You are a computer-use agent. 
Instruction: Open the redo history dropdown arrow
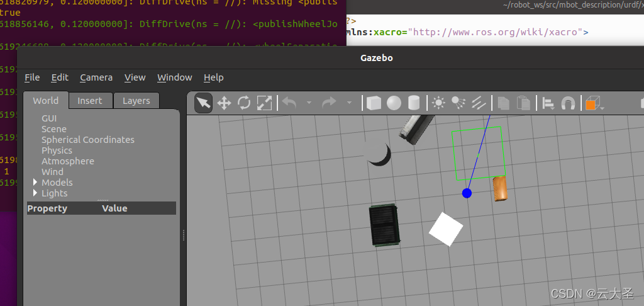pos(349,103)
